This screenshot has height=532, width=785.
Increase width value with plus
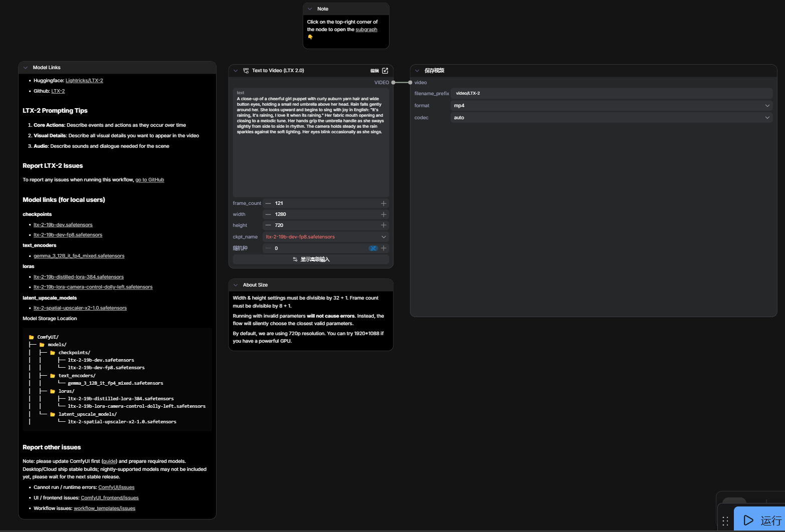coord(383,214)
